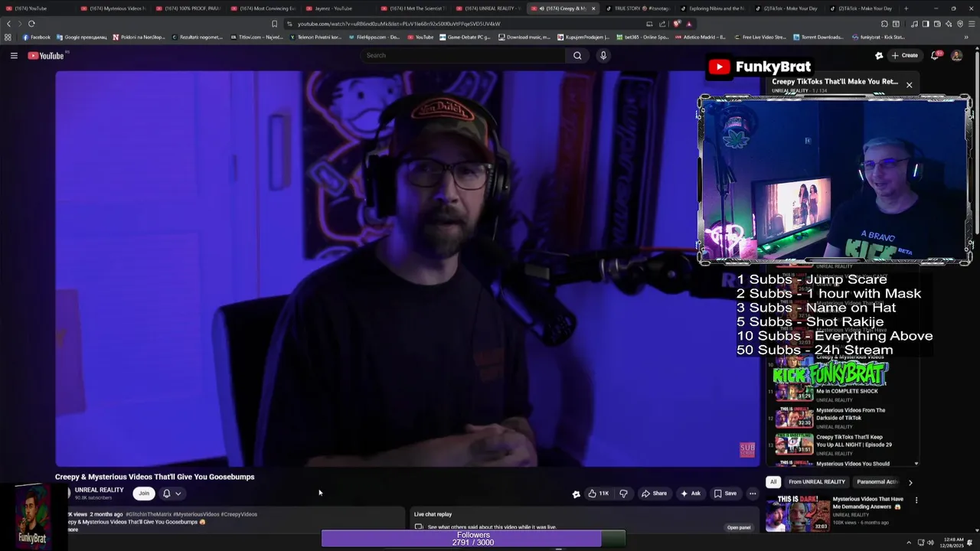Open Brave VPN shield icon
980x551 pixels.
pos(960,24)
